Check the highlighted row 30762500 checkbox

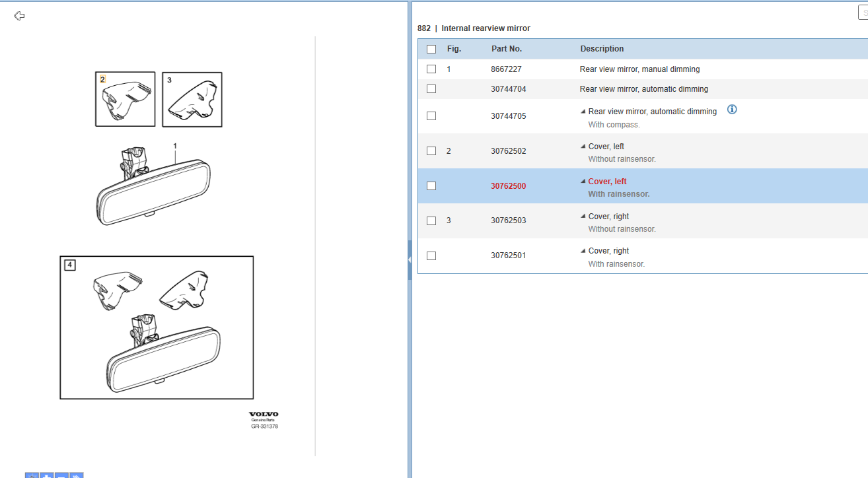coord(431,186)
